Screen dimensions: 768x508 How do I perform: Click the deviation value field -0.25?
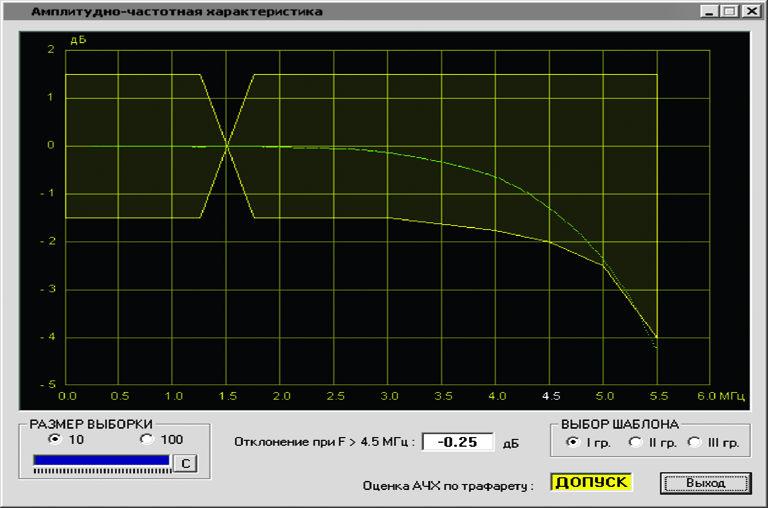(x=457, y=442)
